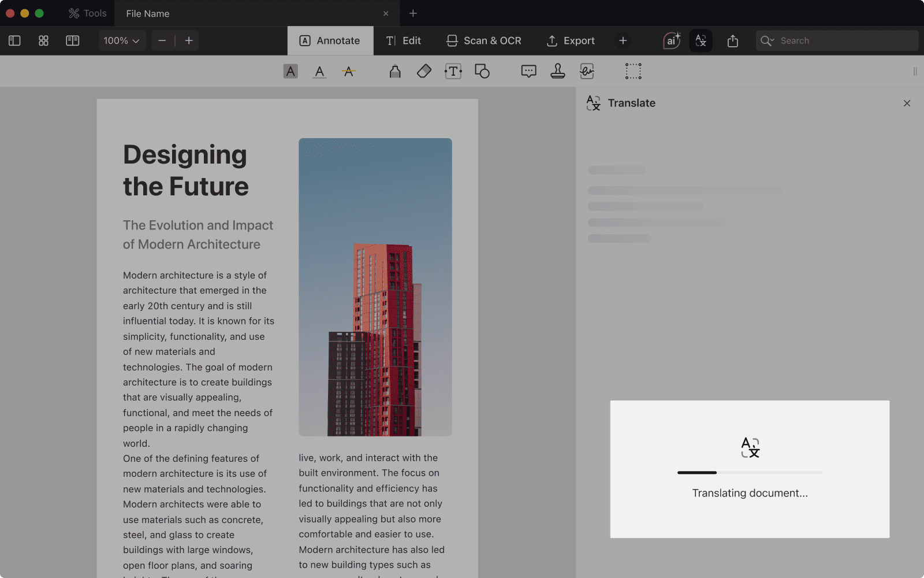Open the Scan & OCR tab
This screenshot has height=578, width=924.
(484, 40)
